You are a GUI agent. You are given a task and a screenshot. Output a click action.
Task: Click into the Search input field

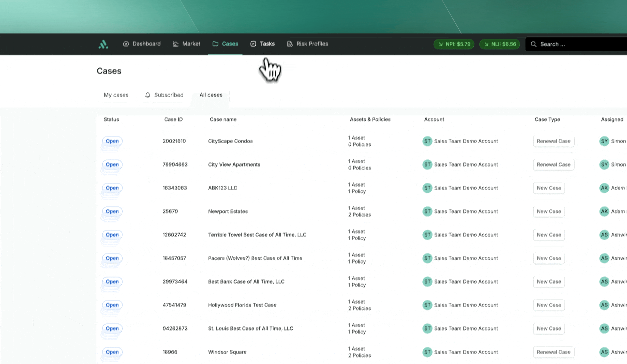[x=580, y=44]
